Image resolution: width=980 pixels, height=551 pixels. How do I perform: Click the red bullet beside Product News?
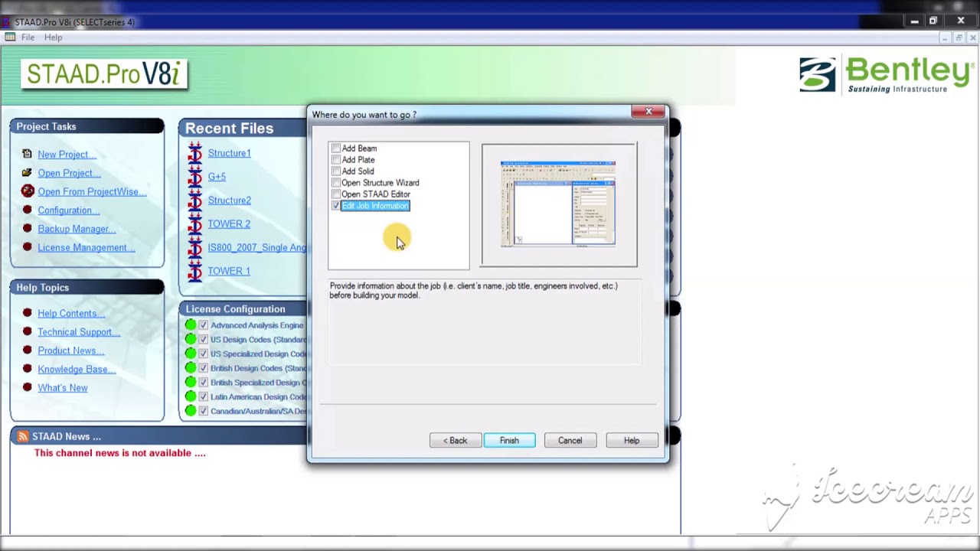pos(28,350)
